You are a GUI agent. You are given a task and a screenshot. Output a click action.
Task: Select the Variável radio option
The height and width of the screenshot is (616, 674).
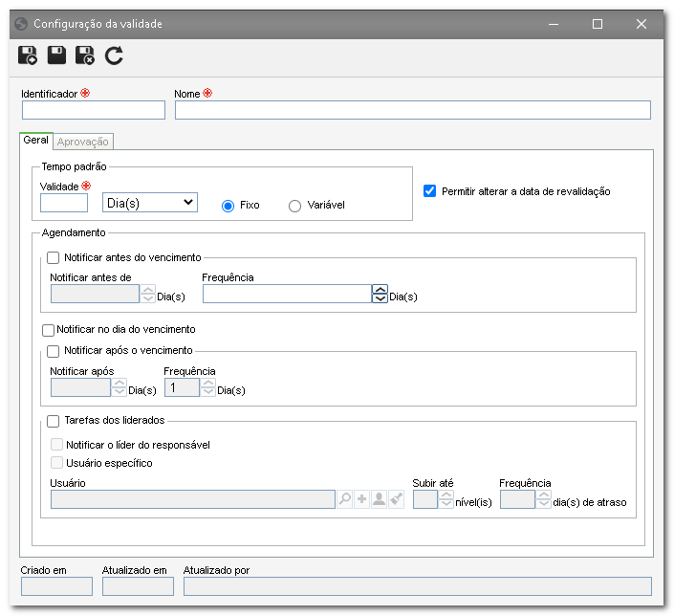tap(294, 206)
